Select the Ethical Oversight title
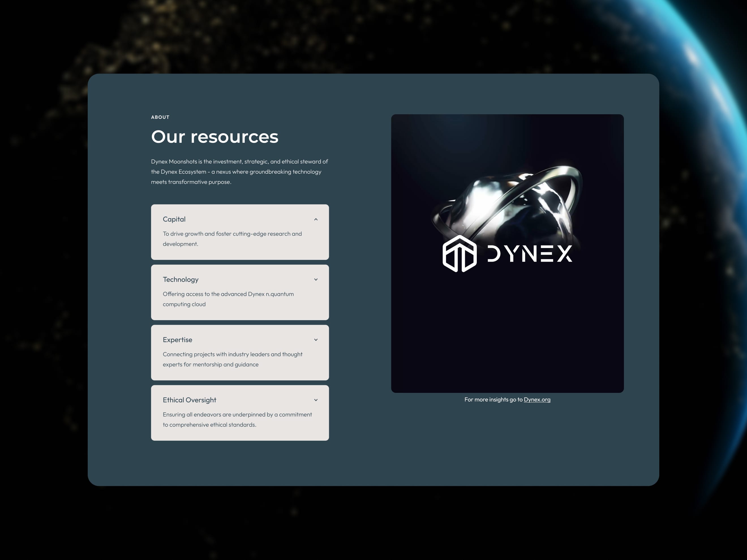The height and width of the screenshot is (560, 747). (189, 400)
